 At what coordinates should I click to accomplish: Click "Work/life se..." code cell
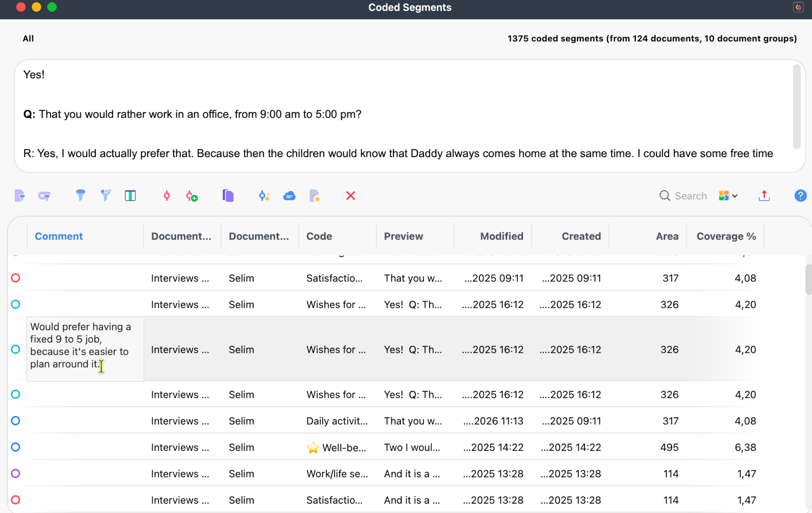[x=337, y=474]
